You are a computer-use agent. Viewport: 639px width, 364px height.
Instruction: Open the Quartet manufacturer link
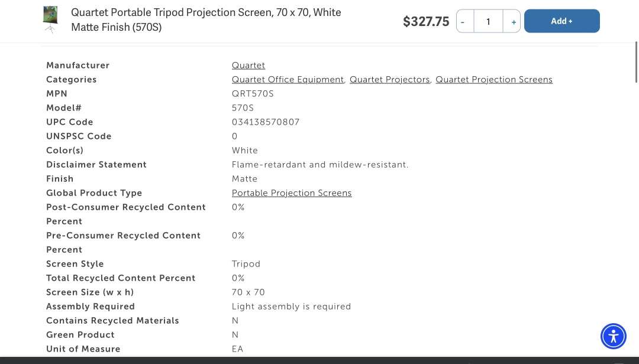248,65
